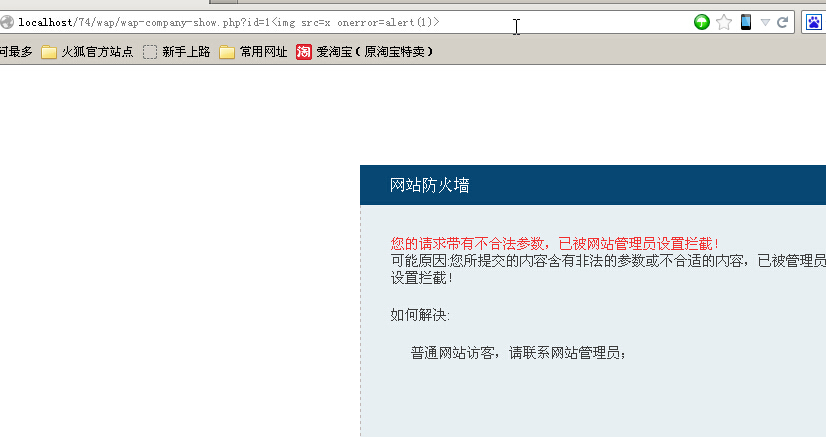Click the dotted page icon beside 新手上路

pos(150,52)
